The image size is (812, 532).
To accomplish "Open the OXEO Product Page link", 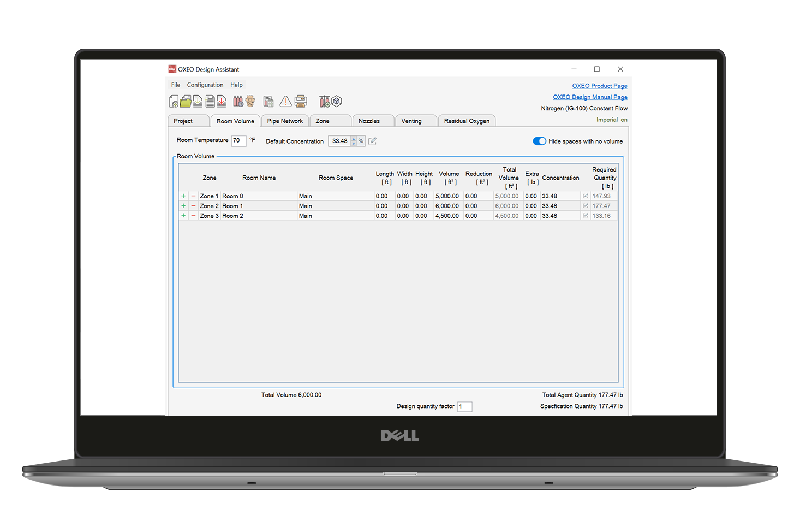I will 599,86.
